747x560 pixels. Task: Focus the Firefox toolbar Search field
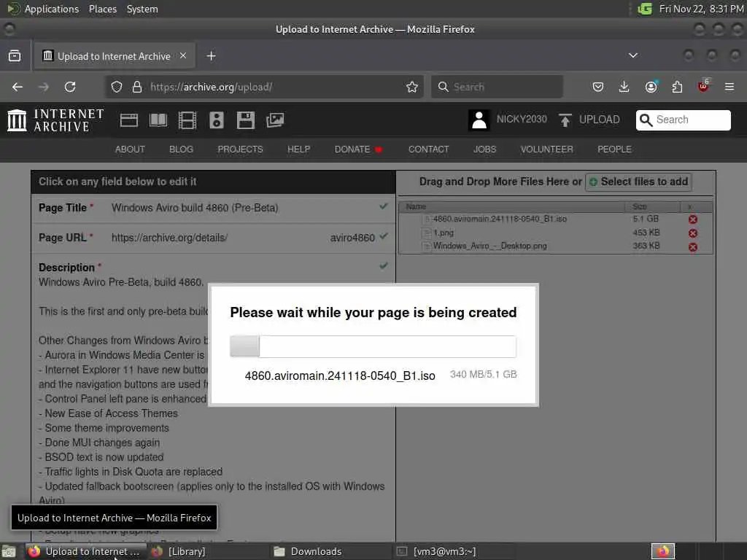point(497,87)
